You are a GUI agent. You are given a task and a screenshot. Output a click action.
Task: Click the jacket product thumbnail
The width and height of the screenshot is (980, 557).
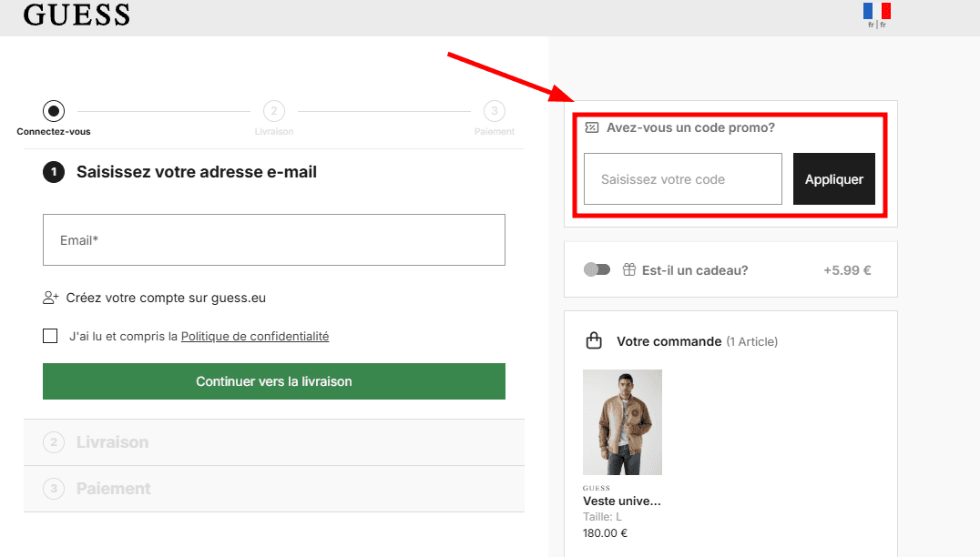622,422
